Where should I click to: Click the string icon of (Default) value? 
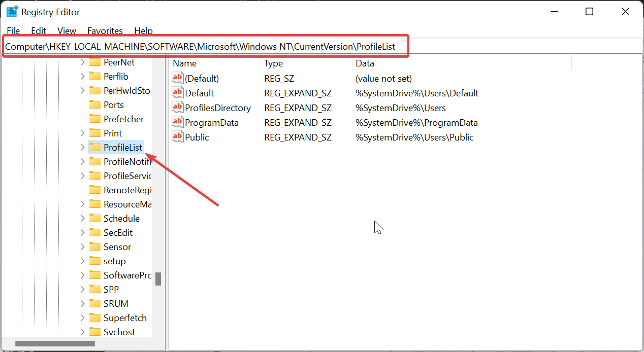click(x=178, y=78)
